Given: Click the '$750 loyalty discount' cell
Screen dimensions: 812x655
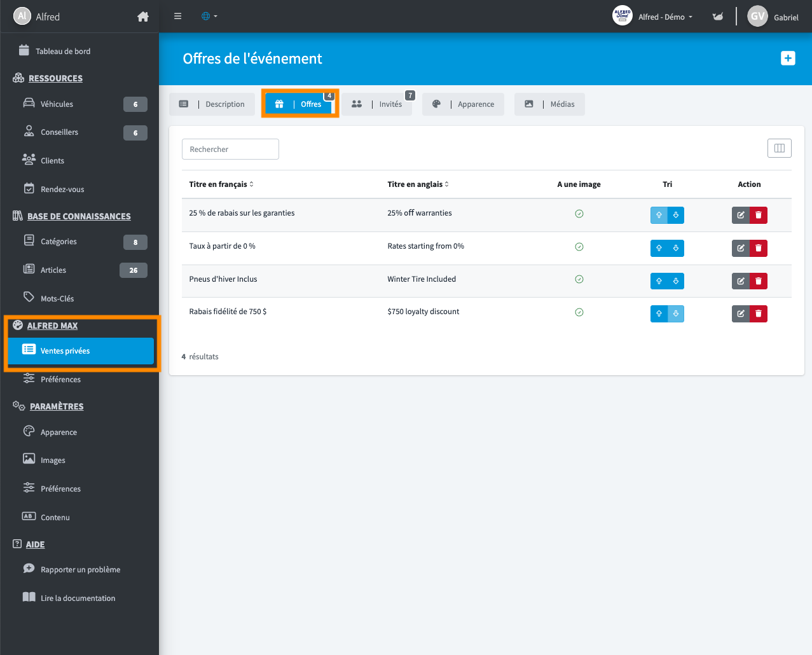Looking at the screenshot, I should [423, 312].
